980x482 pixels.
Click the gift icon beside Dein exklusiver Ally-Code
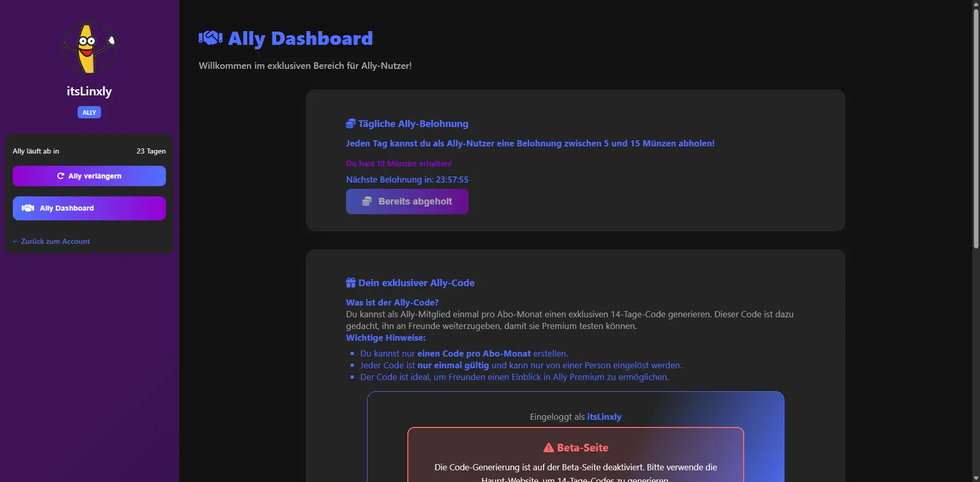pyautogui.click(x=351, y=283)
